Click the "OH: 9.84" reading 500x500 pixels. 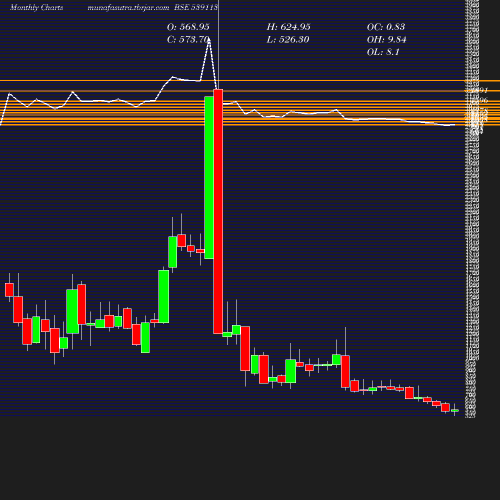pos(386,39)
